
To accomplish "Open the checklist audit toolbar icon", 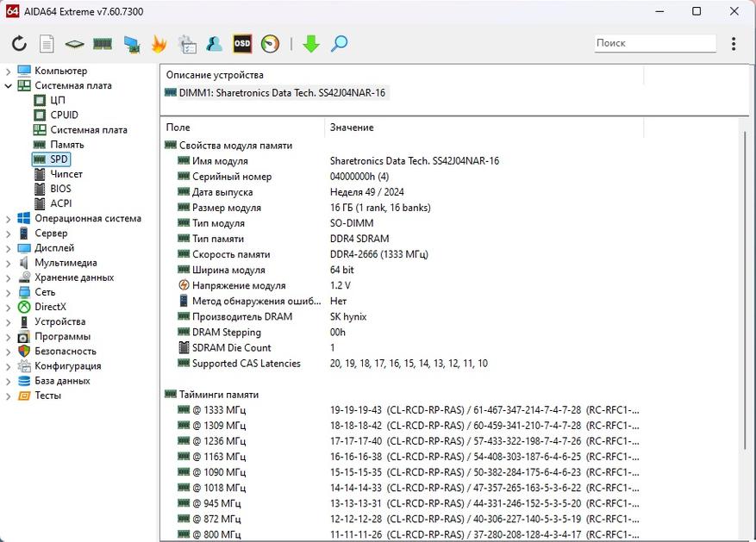I will tap(186, 44).
